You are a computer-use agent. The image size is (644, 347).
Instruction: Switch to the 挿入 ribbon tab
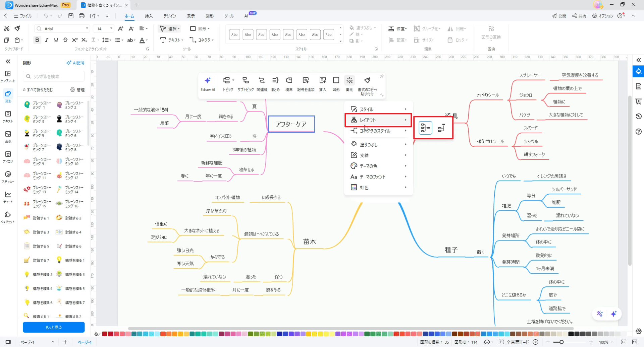pyautogui.click(x=149, y=16)
